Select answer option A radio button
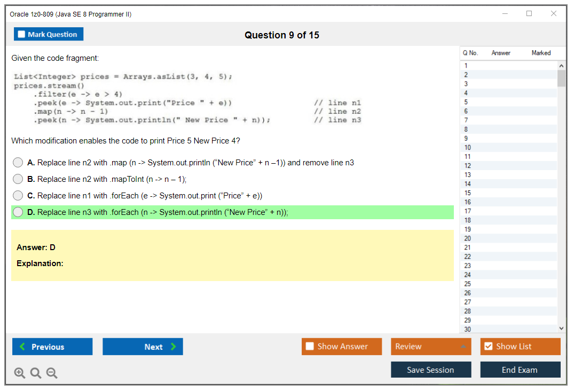The height and width of the screenshot is (392, 574). (18, 163)
